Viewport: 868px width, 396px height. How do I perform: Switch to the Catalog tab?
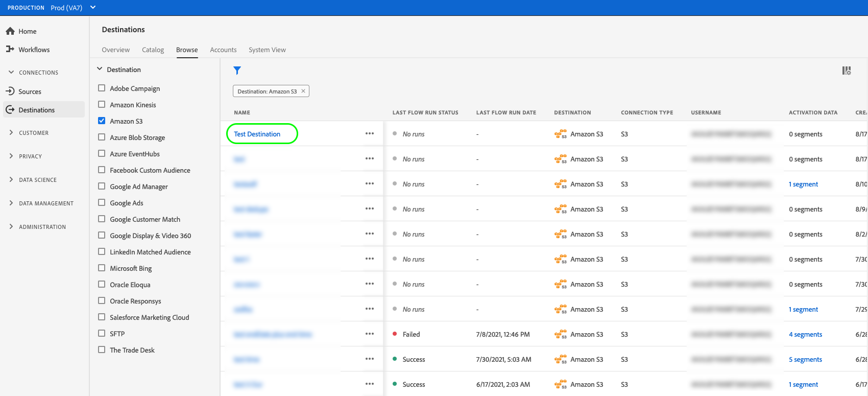point(153,50)
